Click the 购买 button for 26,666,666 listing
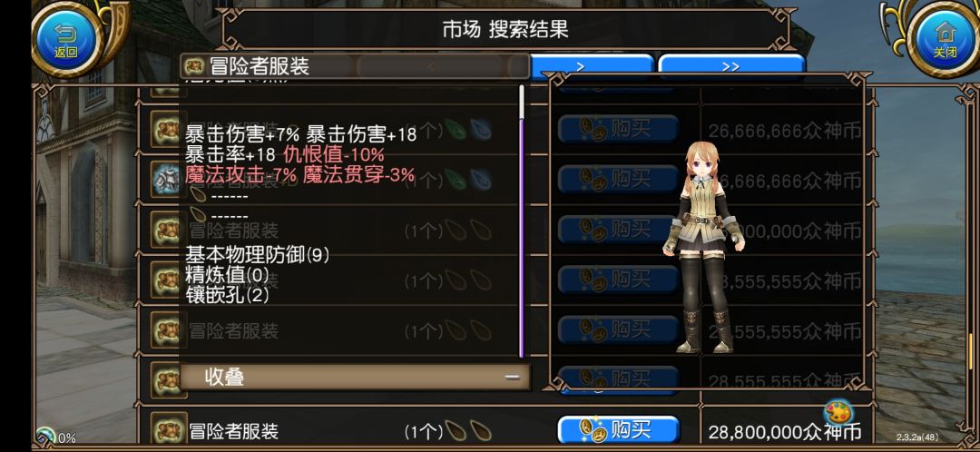980x452 pixels. (618, 129)
